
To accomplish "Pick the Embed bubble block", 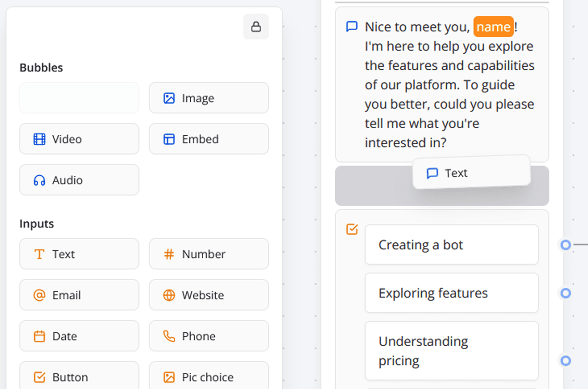I will (209, 139).
